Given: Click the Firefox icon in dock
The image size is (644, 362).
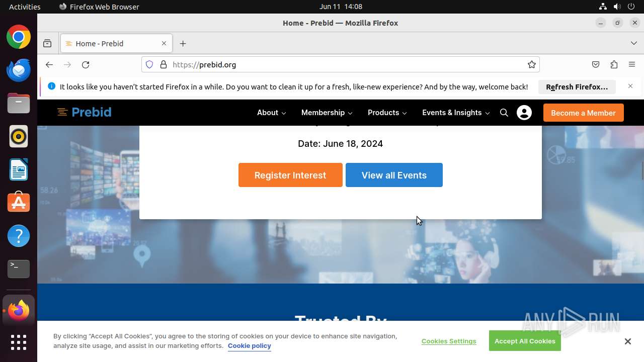Looking at the screenshot, I should pos(19,310).
